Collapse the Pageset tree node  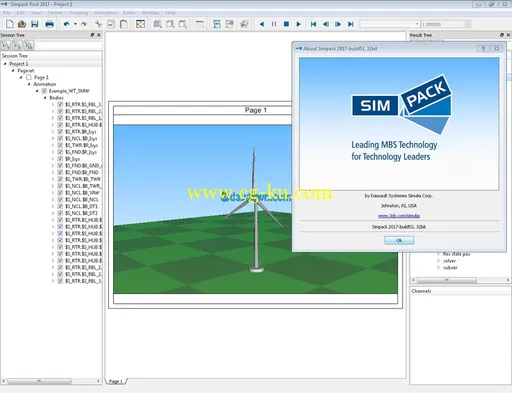[13, 70]
